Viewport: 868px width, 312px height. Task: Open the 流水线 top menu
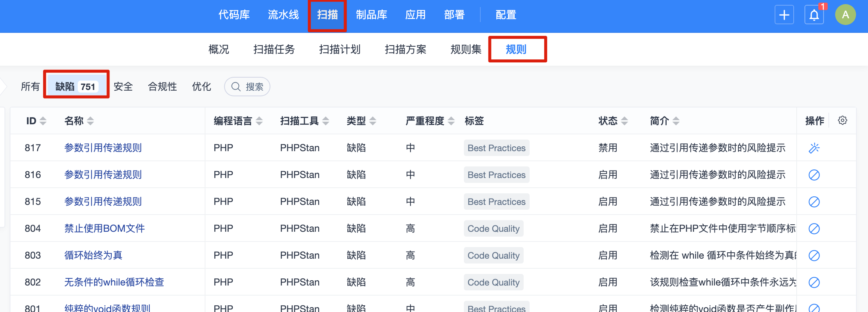tap(283, 15)
